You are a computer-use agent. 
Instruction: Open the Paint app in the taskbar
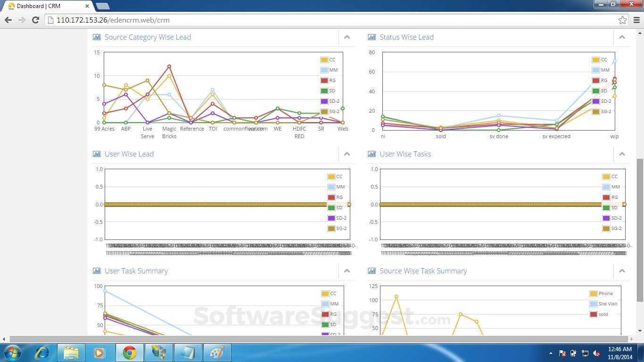pos(216,353)
